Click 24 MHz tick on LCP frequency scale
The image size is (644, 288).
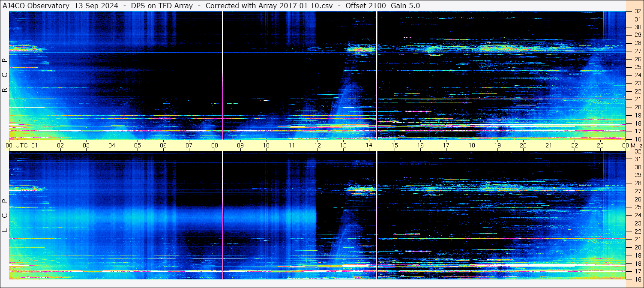[638, 215]
